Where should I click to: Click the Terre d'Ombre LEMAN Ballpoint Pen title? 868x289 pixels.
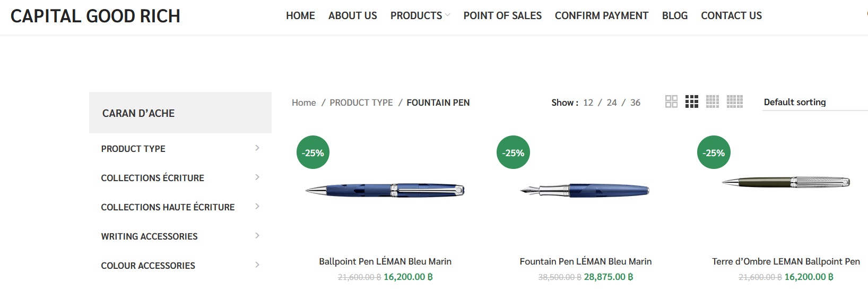786,261
